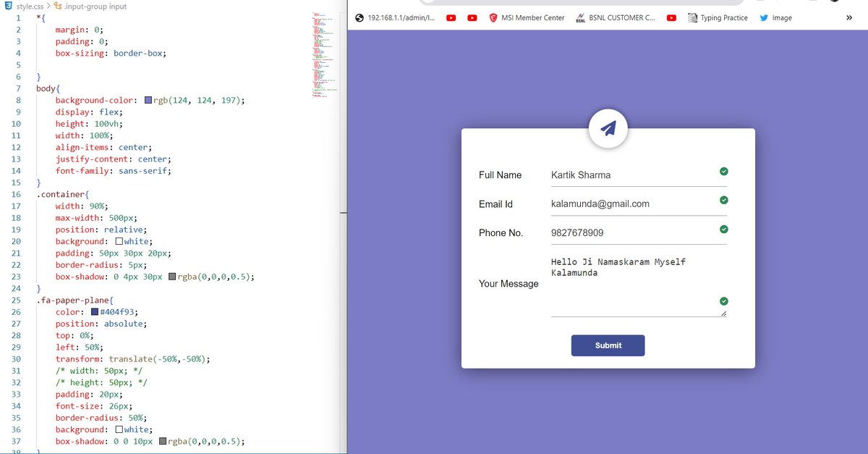
Task: Open the Twitter Image bookmark
Action: click(775, 17)
